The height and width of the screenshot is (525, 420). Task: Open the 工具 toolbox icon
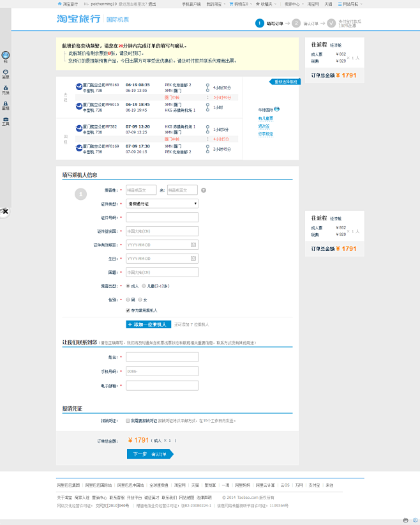click(5, 119)
